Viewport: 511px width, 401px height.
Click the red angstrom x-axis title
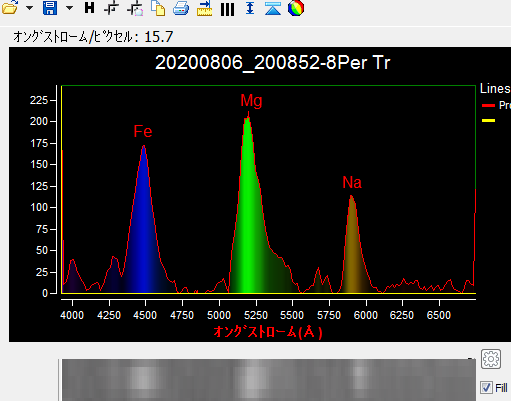coord(268,332)
